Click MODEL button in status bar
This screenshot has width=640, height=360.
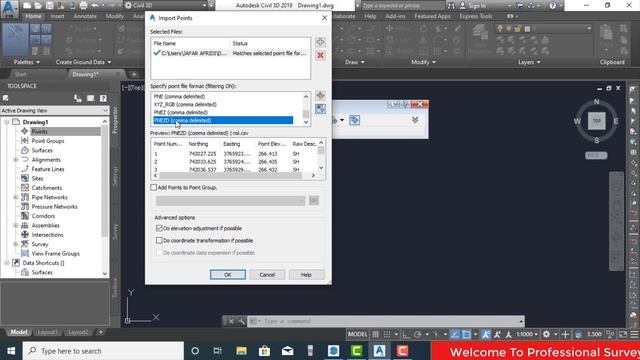[x=358, y=334]
